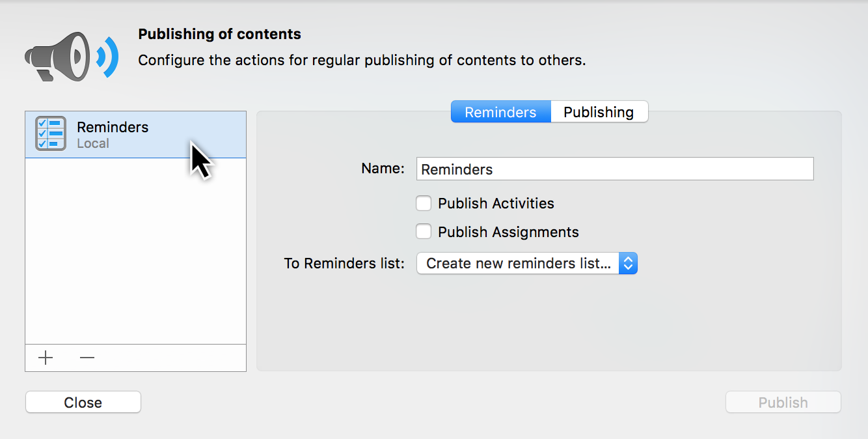
Task: Switch to the Reminders tab
Action: pos(500,112)
